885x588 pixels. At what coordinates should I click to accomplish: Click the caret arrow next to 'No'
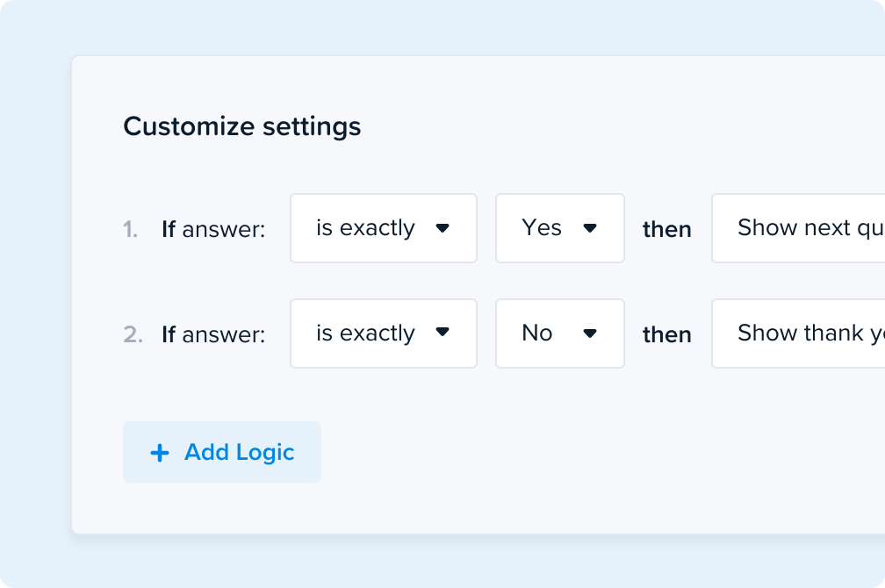590,333
